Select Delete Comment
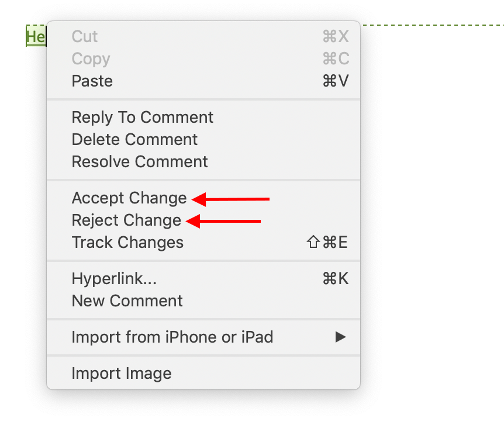This screenshot has width=504, height=435. [x=134, y=139]
